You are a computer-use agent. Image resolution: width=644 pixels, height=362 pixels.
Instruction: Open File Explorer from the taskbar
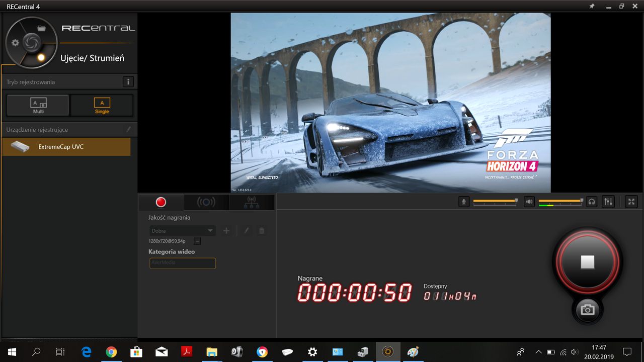coord(212,352)
